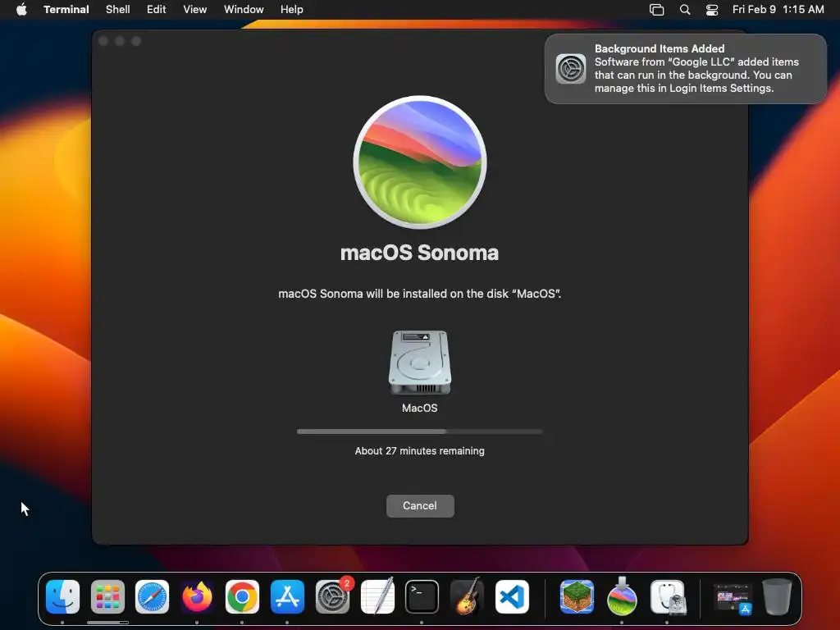840x630 pixels.
Task: Select the MacOS disk drive icon
Action: (x=420, y=363)
